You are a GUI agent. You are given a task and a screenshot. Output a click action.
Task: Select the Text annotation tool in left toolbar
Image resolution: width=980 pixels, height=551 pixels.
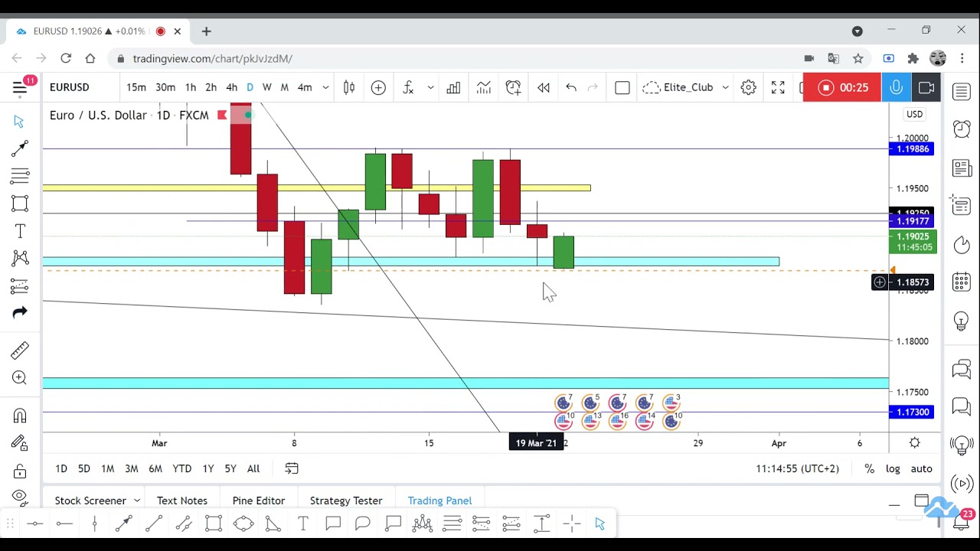[x=20, y=231]
